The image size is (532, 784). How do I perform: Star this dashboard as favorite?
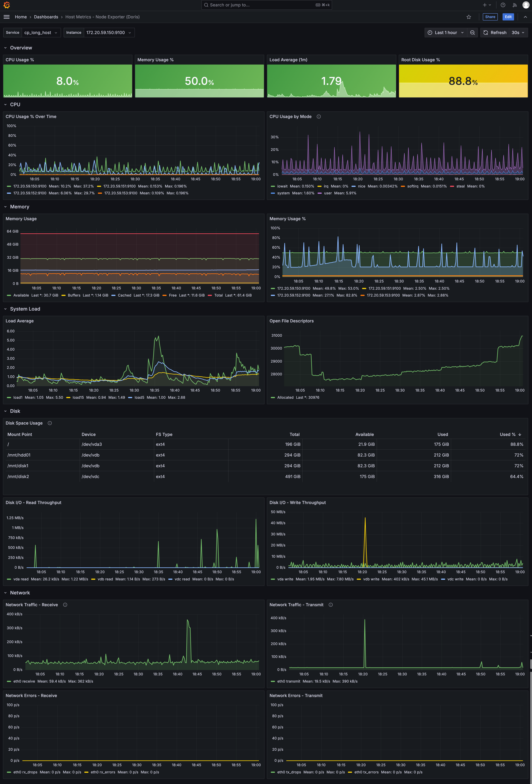pos(468,17)
